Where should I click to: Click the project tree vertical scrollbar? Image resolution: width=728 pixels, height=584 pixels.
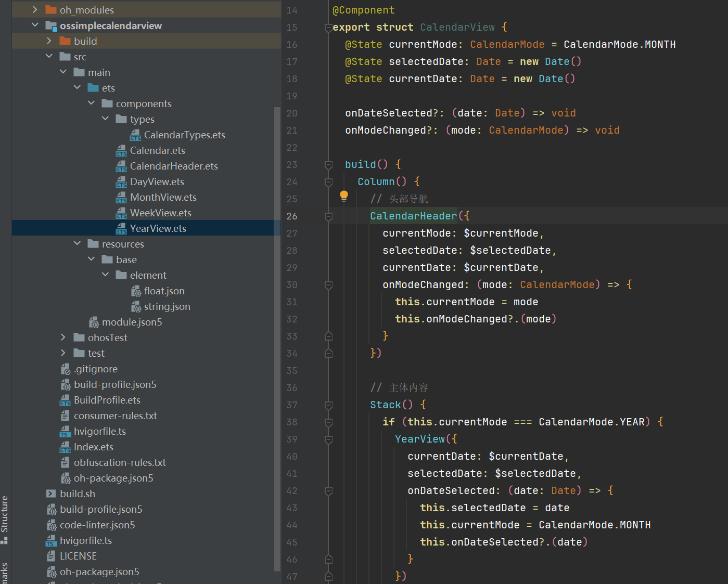coord(277,338)
